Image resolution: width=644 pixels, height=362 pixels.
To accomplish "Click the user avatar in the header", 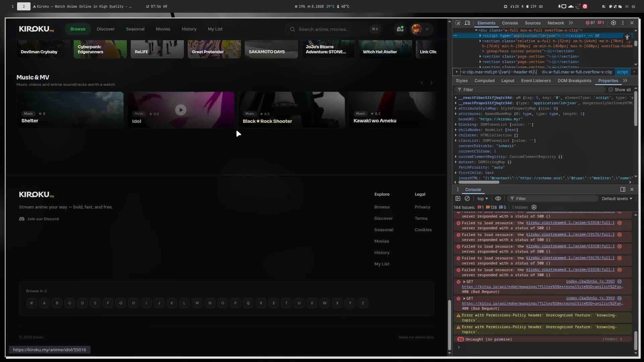I will [417, 29].
